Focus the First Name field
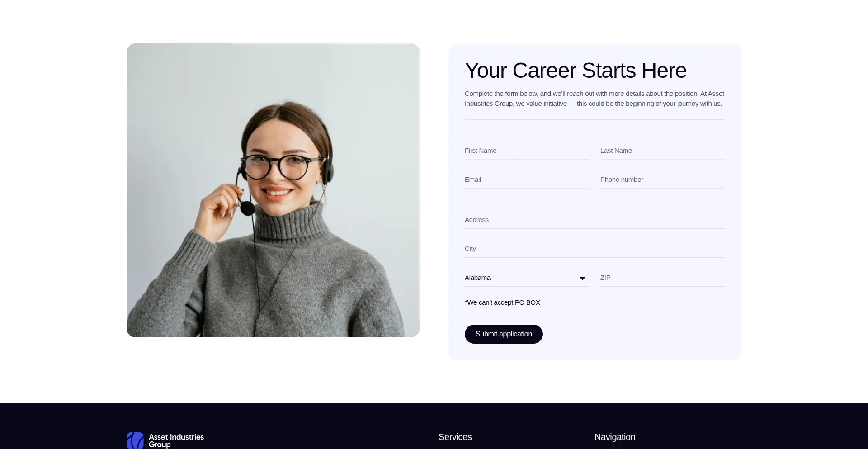Viewport: 868px width, 449px height. 527,151
